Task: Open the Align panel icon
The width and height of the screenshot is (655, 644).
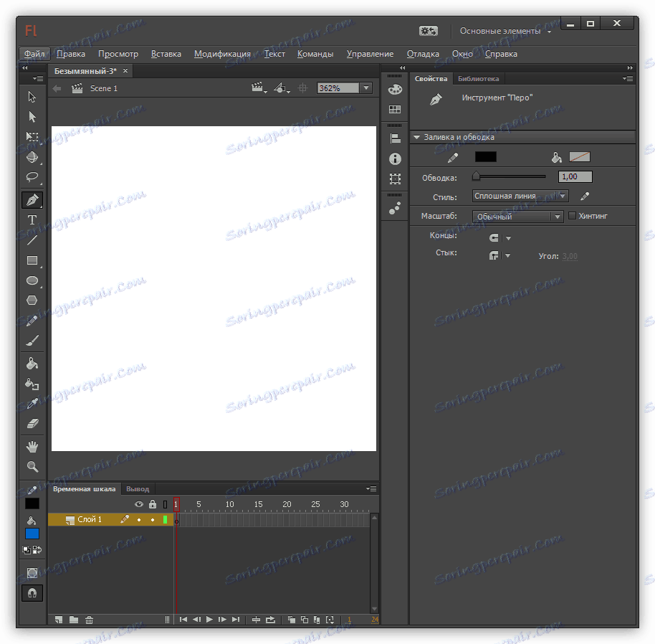Action: [395, 138]
